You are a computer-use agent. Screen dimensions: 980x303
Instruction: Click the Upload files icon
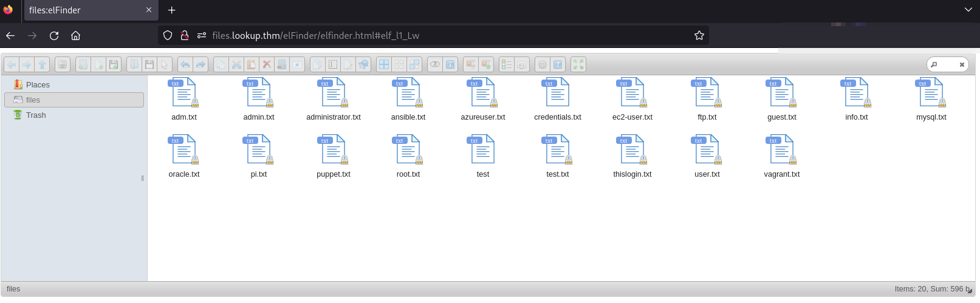114,64
